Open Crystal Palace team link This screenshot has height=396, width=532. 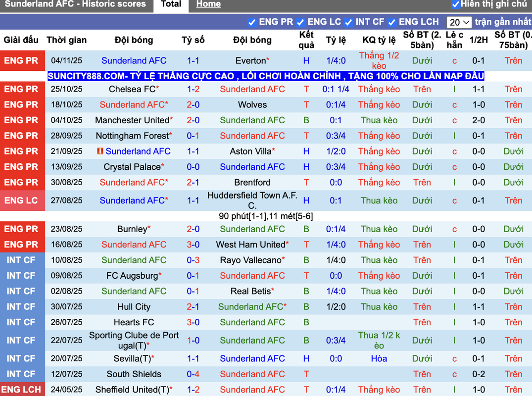[132, 167]
